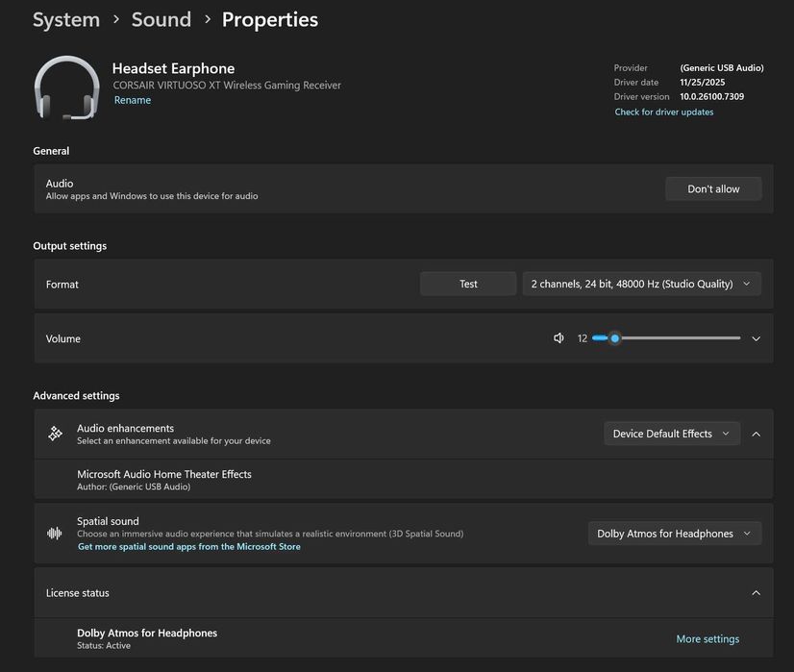Select Microsoft Audio Home Theater Effects row
The height and width of the screenshot is (672, 794).
point(163,479)
